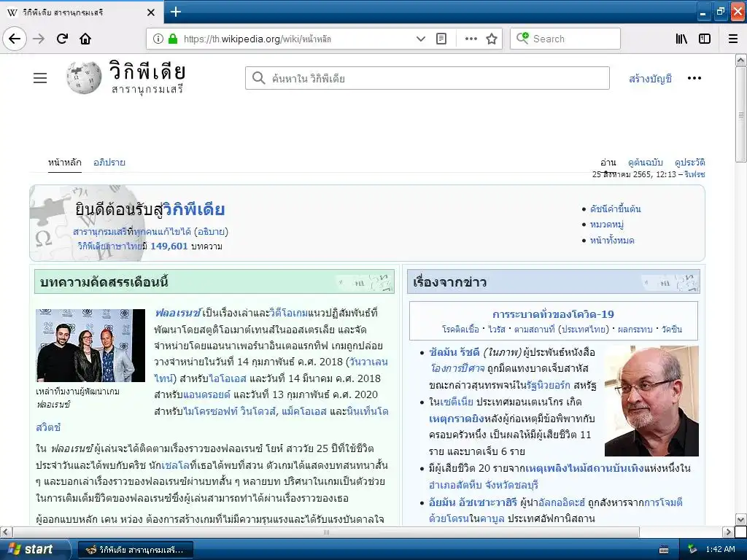Bookmark this page with the star

(x=492, y=39)
